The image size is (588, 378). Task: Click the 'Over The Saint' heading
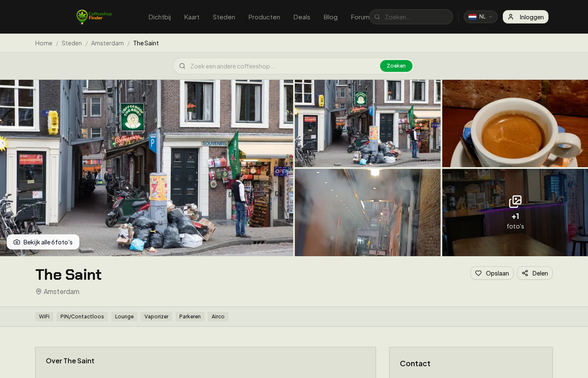tap(70, 361)
